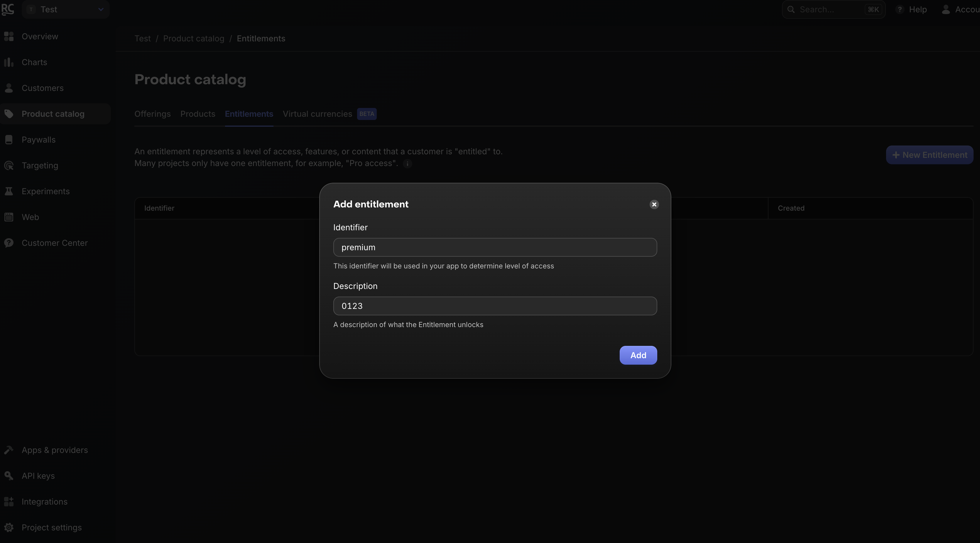Follow the Product catalog breadcrumb link
Image resolution: width=980 pixels, height=543 pixels.
(x=193, y=39)
